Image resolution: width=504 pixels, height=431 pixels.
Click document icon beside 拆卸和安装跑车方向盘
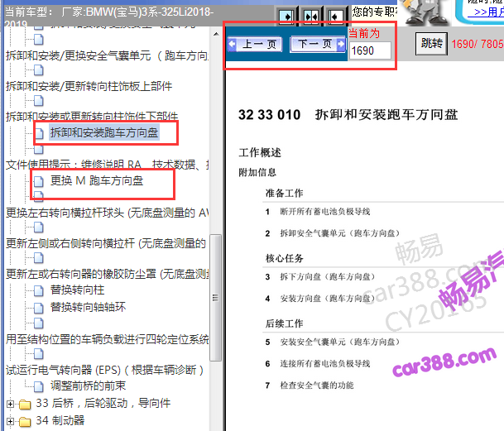[39, 133]
